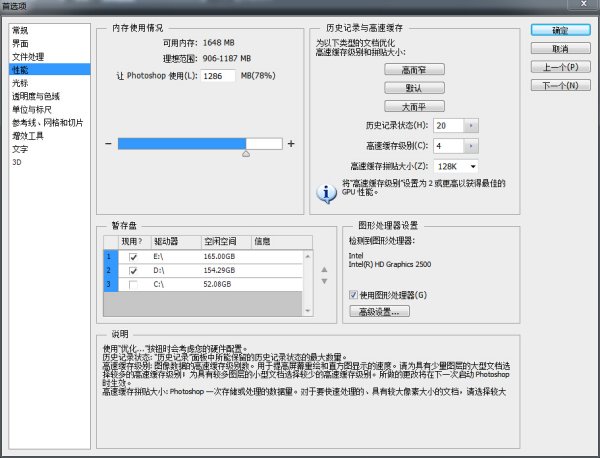This screenshot has height=458, width=600.
Task: Select 3D in the preferences list
Action: coord(49,162)
